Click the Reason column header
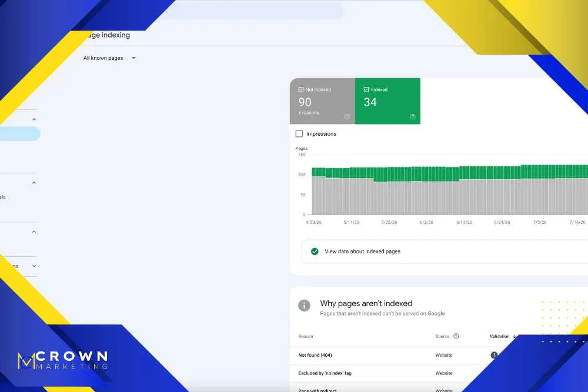 coord(306,337)
